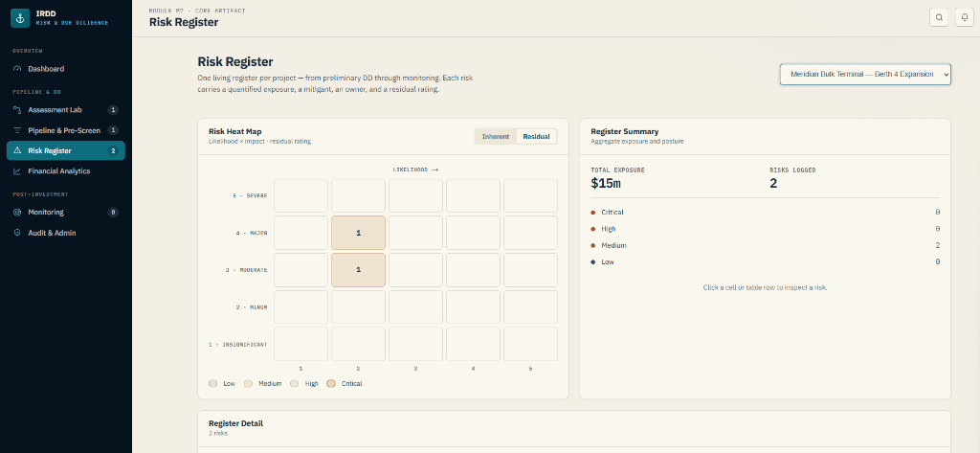The image size is (980, 453).
Task: Click the High legend swatch
Action: pyautogui.click(x=295, y=383)
